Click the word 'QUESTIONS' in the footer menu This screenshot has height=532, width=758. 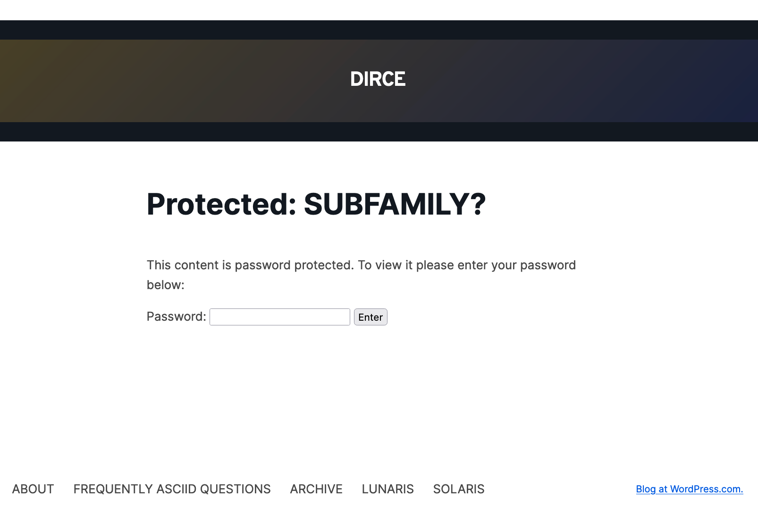point(235,489)
